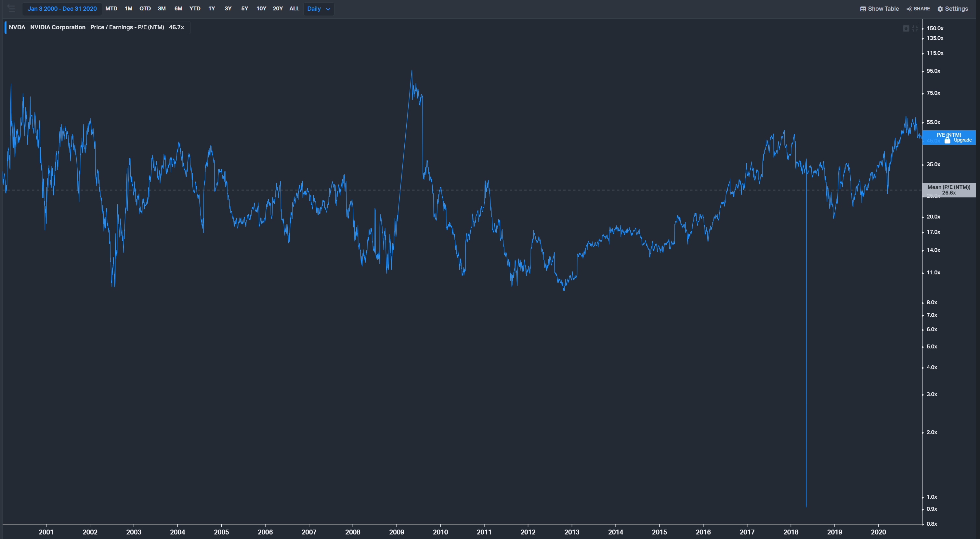This screenshot has height=539, width=980.
Task: Click the Upgrade lock icon
Action: click(947, 140)
